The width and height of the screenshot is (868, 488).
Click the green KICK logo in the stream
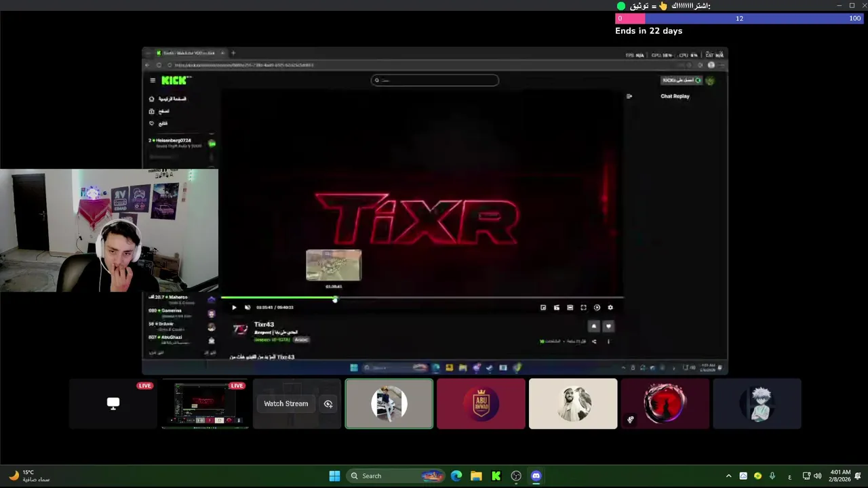pos(176,80)
